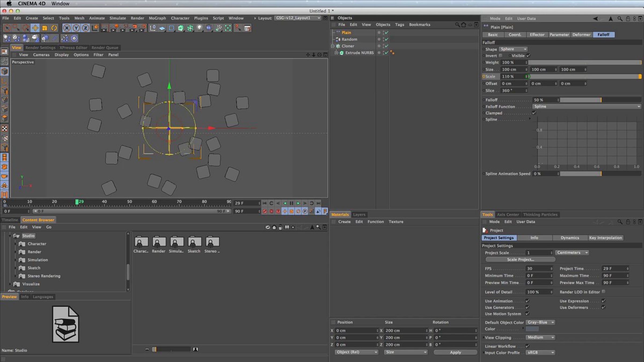Toggle sound speaker icon in timeline
The height and width of the screenshot is (362, 644).
point(318,211)
